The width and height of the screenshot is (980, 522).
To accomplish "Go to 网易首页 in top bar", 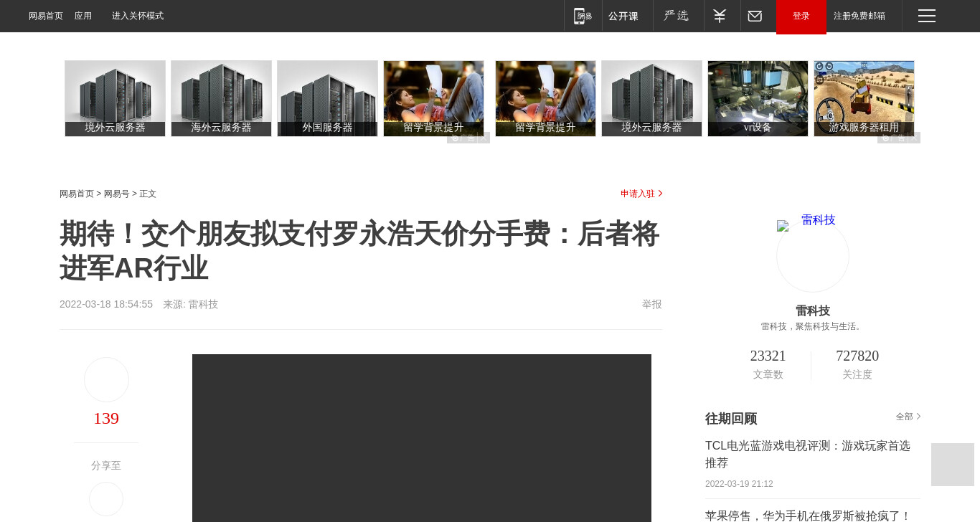I will (x=46, y=16).
